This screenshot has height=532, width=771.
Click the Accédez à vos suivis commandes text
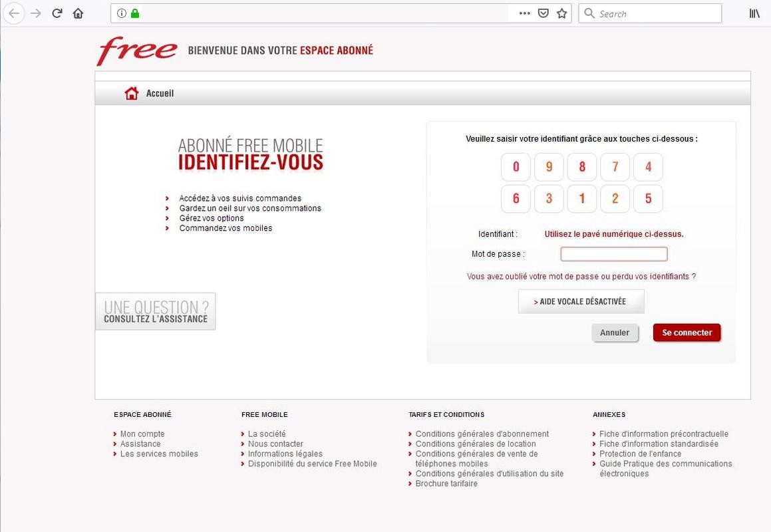tap(240, 198)
